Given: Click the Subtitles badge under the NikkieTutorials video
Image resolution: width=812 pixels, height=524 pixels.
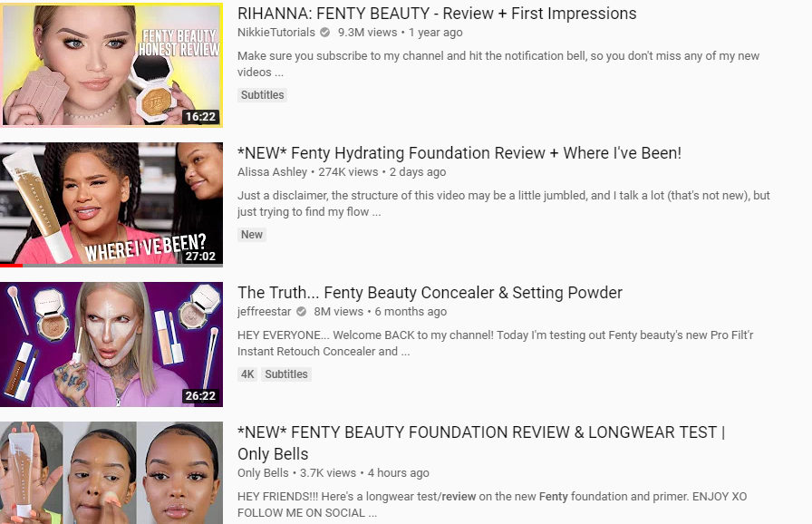Looking at the screenshot, I should tap(263, 95).
